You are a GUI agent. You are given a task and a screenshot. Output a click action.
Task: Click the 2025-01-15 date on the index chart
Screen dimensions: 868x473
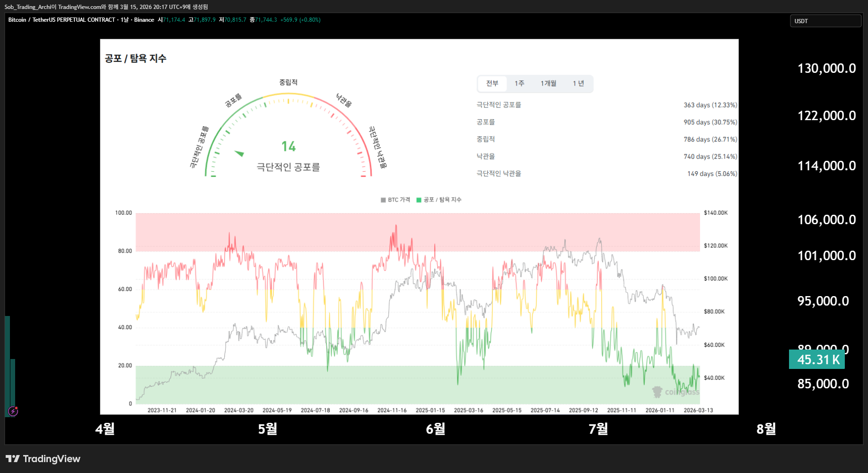point(430,411)
